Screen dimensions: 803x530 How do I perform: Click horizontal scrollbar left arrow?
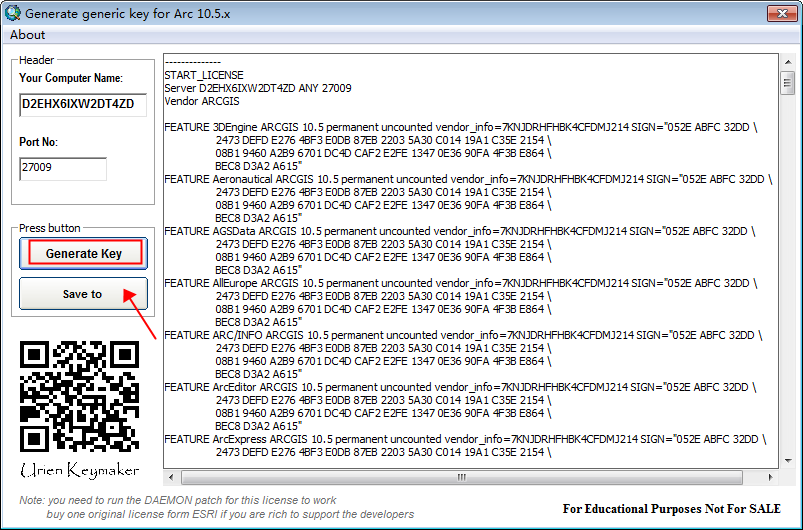pos(171,477)
